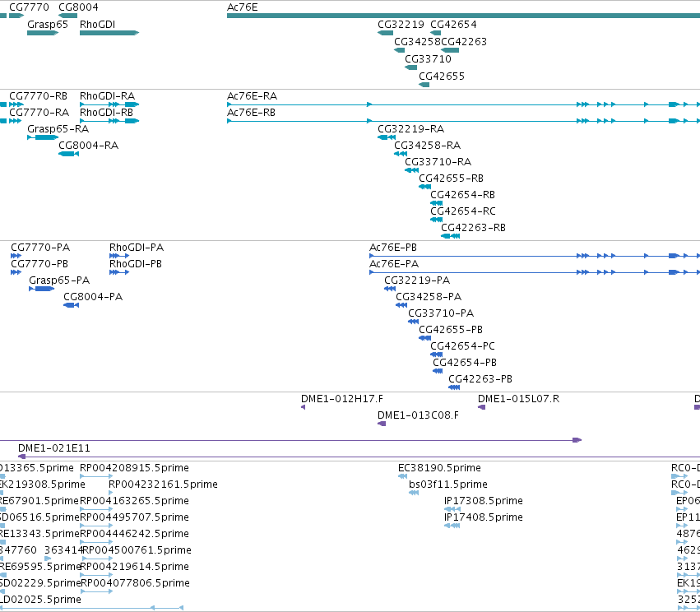
Task: Click the Ac76E-RB transcript label
Action: point(251,113)
